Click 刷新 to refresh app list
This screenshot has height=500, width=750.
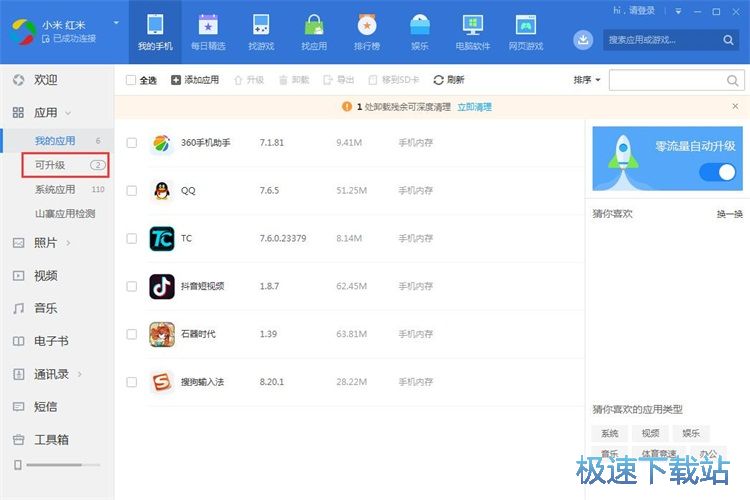pos(449,80)
